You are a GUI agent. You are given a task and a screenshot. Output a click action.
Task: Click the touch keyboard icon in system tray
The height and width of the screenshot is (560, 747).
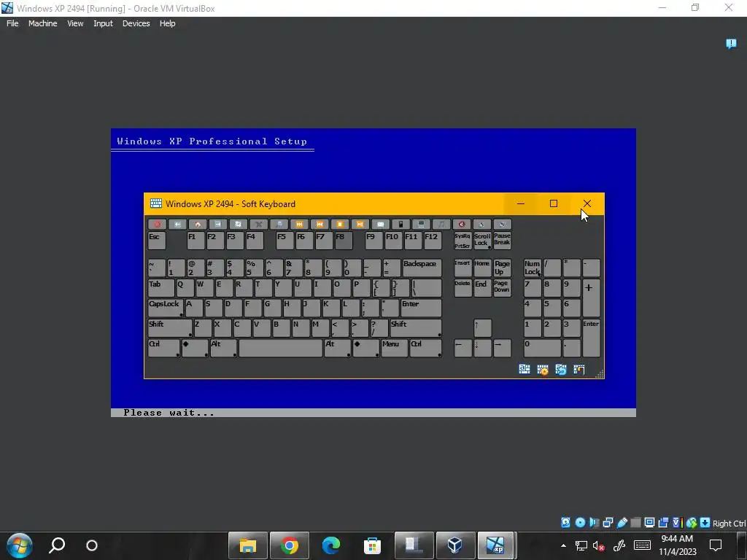[642, 545]
